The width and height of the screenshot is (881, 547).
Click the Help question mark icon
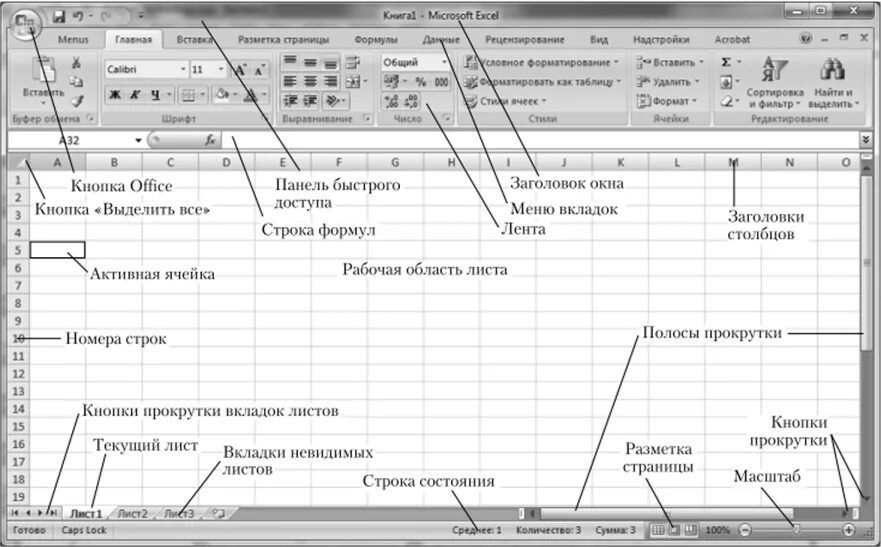[x=806, y=38]
